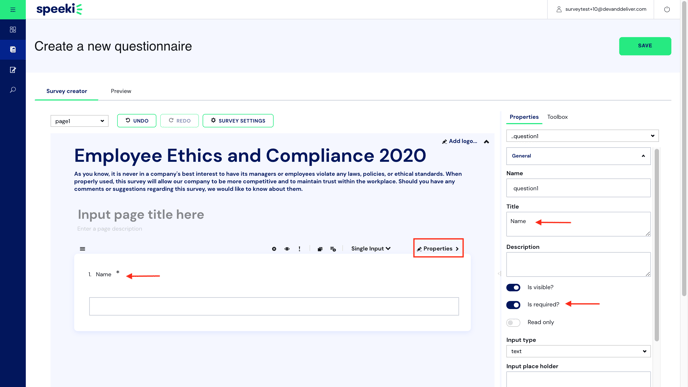Click the power logout icon
The width and height of the screenshot is (688, 387).
(x=666, y=9)
